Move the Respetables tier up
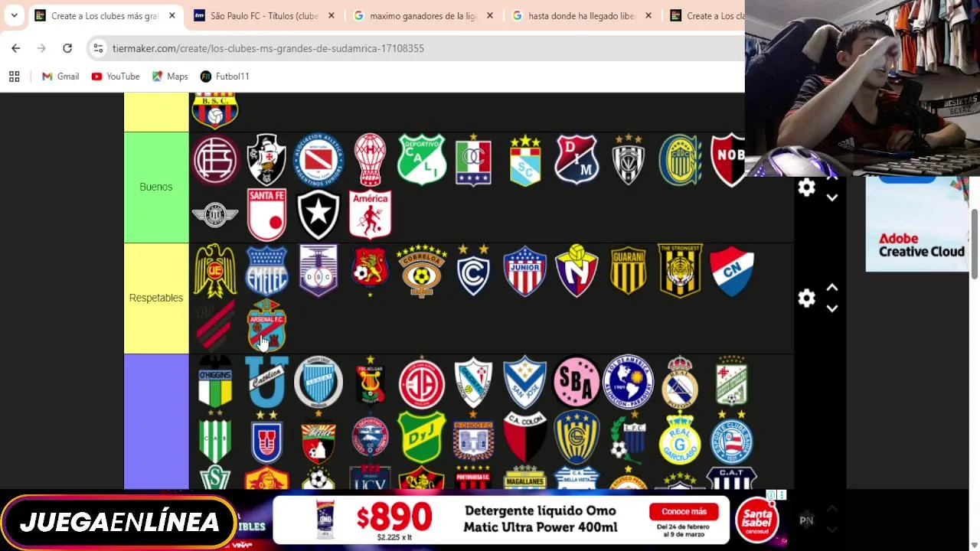Image resolution: width=980 pixels, height=551 pixels. (x=832, y=288)
